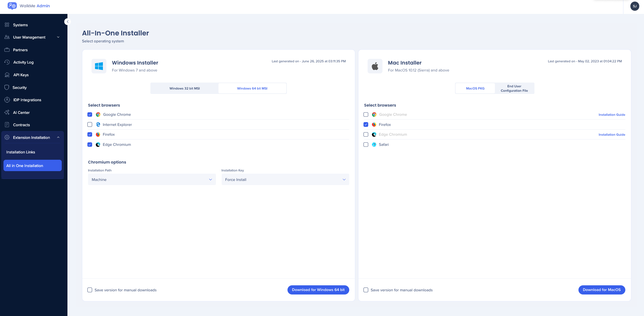Viewport: 644px width, 316px height.
Task: Enable Internet Explorer checkbox for Windows
Action: (90, 125)
